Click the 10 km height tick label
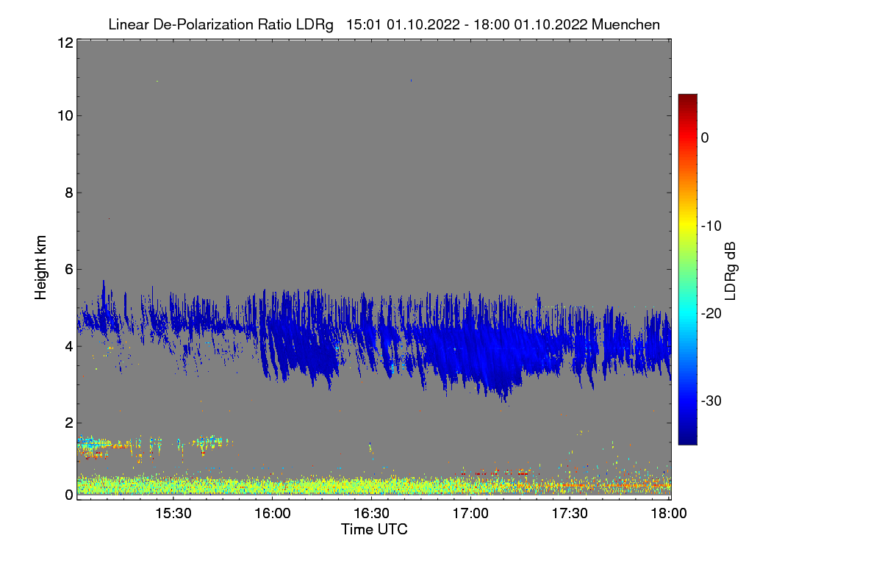The height and width of the screenshot is (588, 882). (x=64, y=115)
